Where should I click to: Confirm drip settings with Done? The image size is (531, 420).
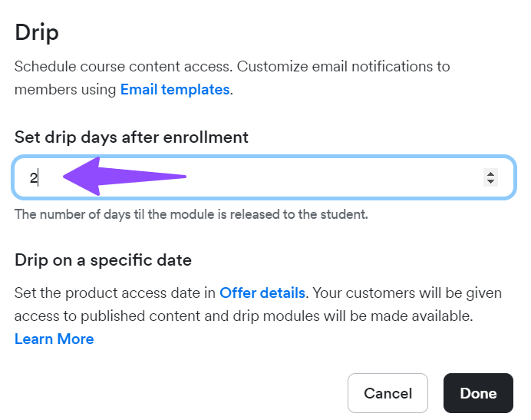coord(478,393)
